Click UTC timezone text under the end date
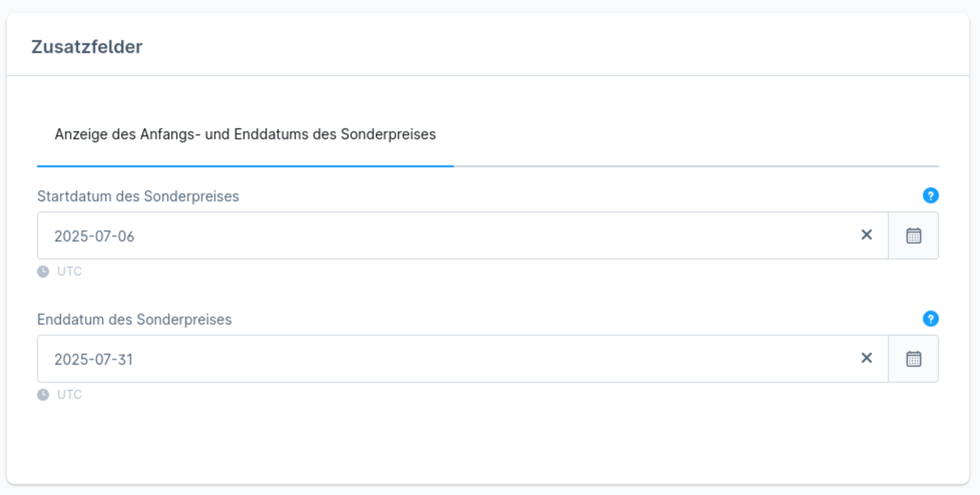Image resolution: width=980 pixels, height=495 pixels. (69, 395)
